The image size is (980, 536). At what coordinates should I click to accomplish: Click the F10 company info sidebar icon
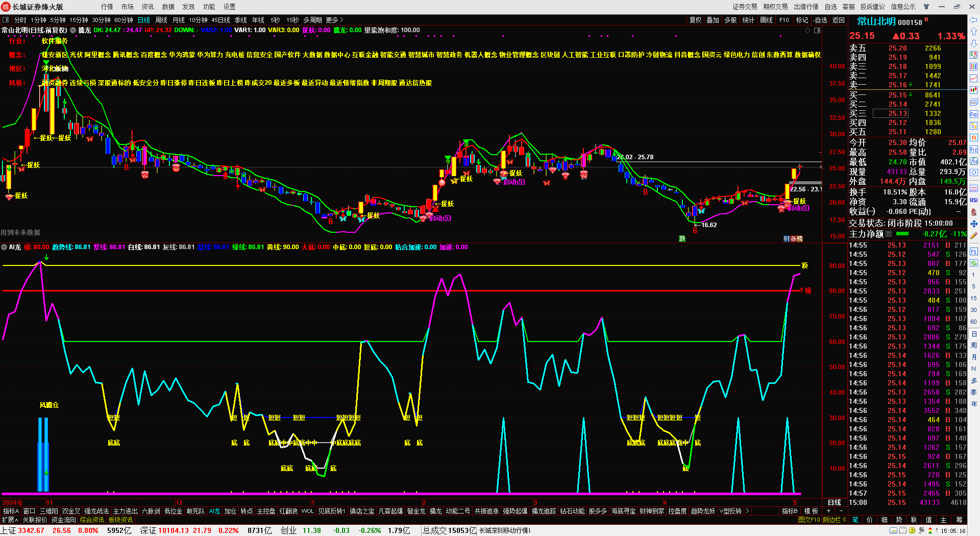[974, 114]
